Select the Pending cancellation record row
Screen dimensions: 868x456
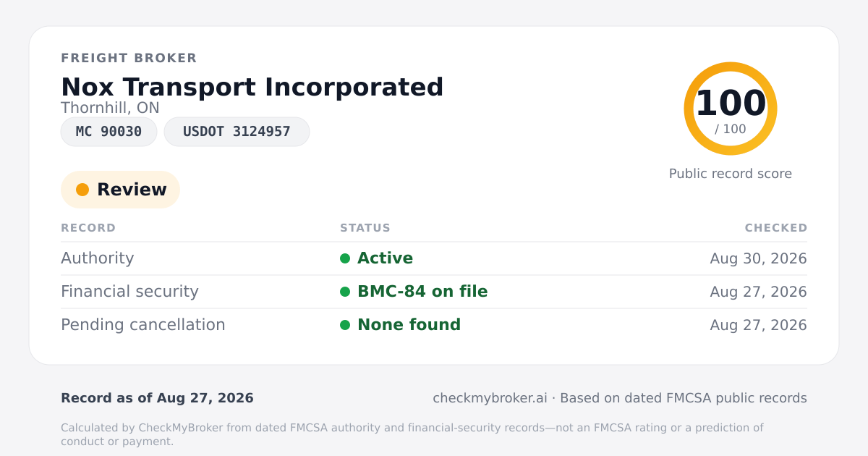[434, 325]
